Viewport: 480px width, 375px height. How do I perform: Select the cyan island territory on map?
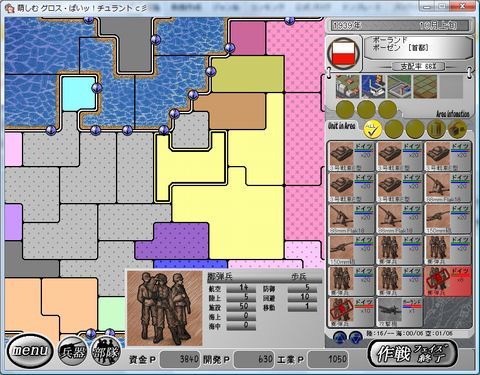(x=78, y=93)
